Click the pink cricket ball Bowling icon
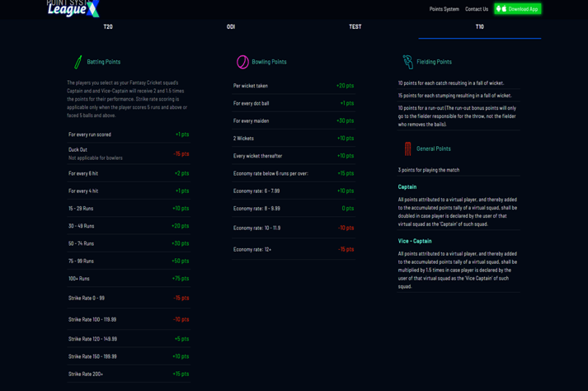This screenshot has height=391, width=588. 242,62
